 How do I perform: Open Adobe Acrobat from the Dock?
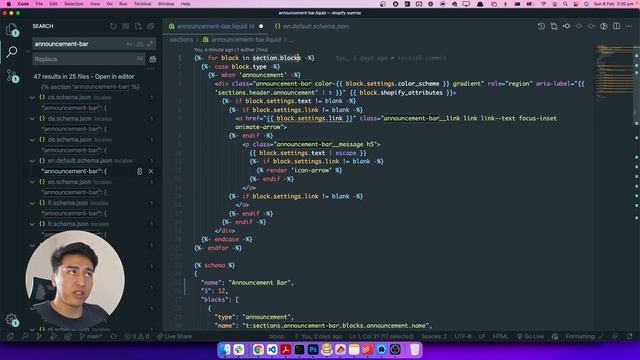coord(286,350)
